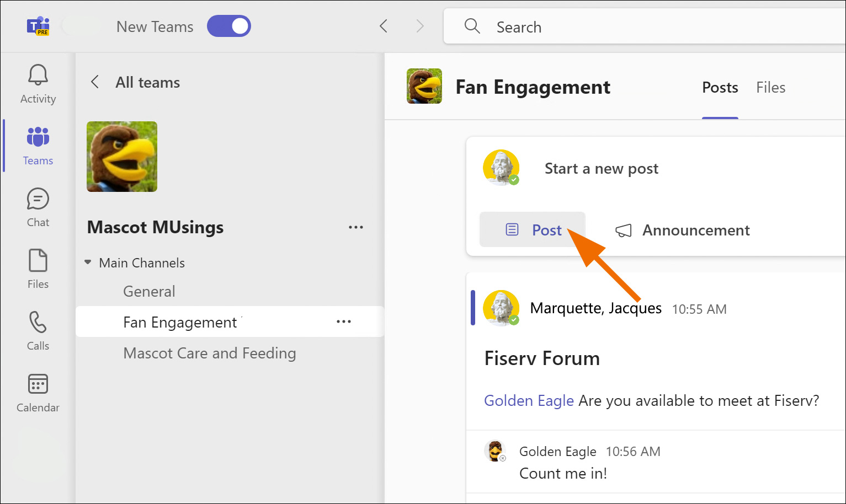Open the Activity bell icon

point(38,76)
